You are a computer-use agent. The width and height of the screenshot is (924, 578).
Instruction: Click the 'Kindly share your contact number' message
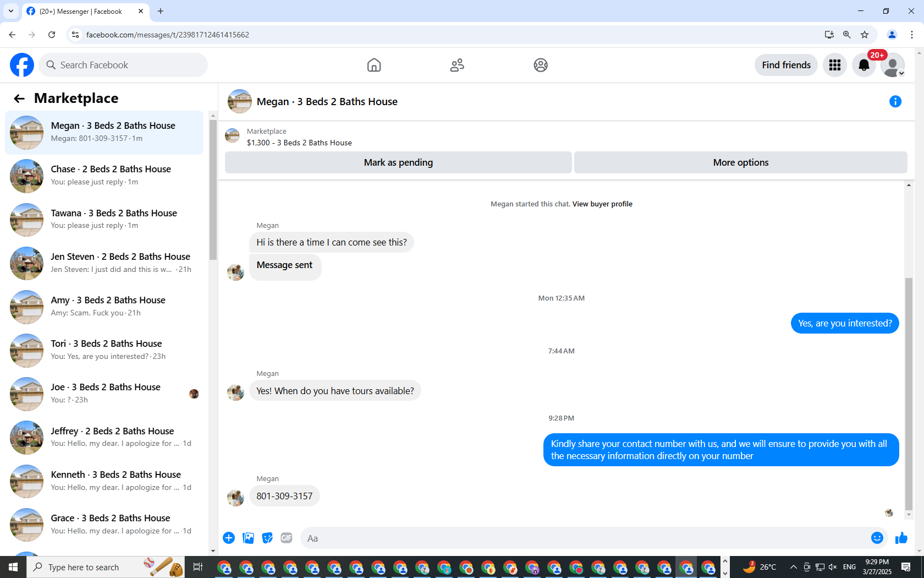click(721, 450)
